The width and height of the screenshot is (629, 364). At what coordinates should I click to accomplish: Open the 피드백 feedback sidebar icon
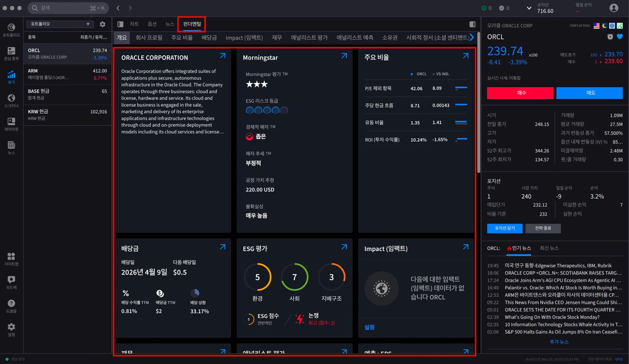(11, 282)
